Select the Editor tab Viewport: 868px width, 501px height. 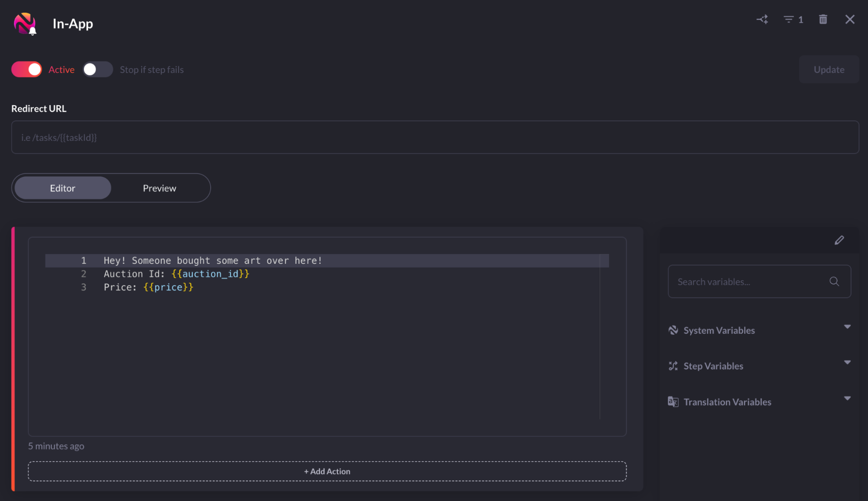(63, 188)
